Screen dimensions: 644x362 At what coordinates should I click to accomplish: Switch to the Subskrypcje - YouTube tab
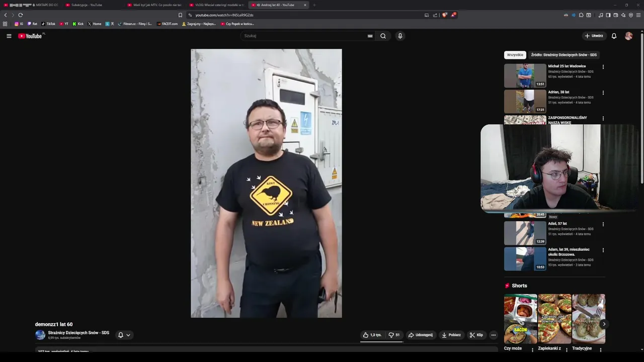click(x=91, y=5)
